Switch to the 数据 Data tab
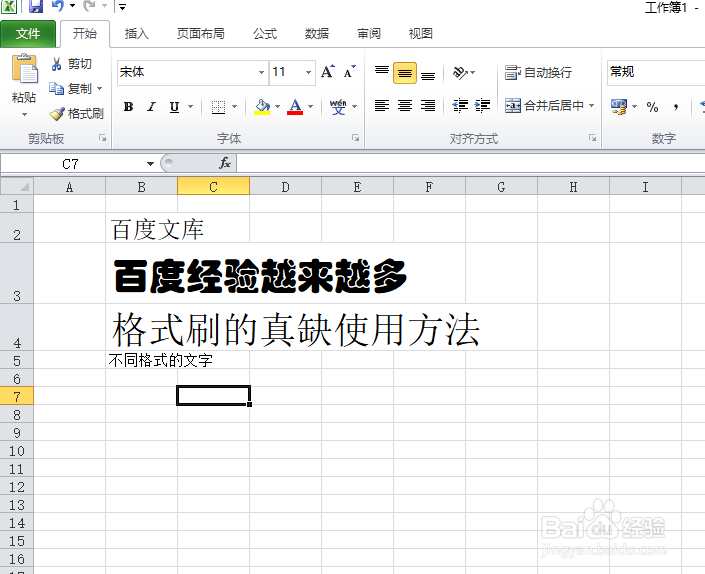 coord(317,34)
